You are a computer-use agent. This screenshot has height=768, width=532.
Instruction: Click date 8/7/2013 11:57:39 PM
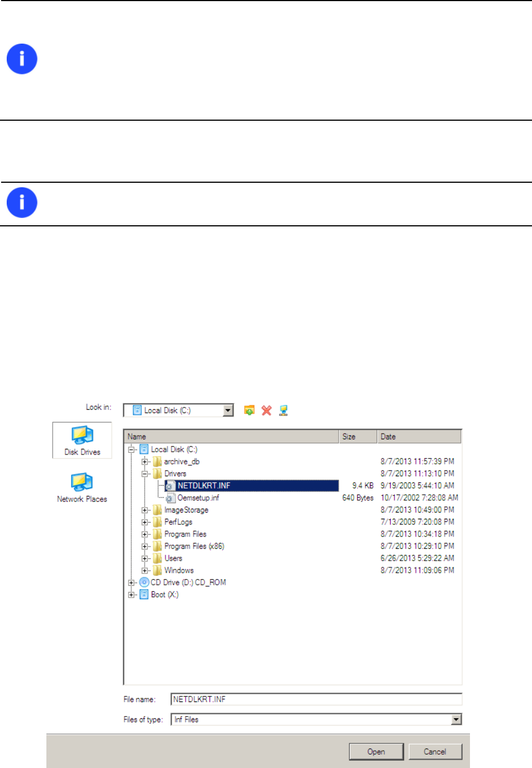[x=417, y=462]
